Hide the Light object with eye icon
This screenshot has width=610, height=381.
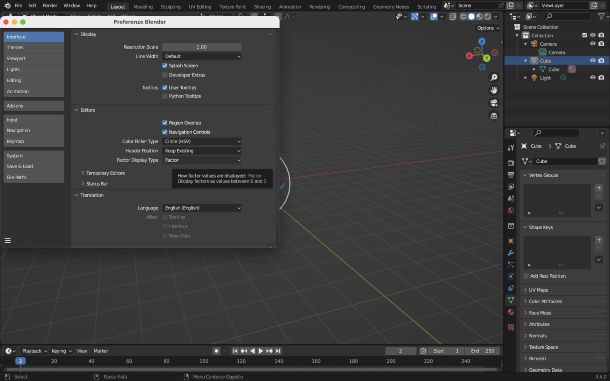592,78
